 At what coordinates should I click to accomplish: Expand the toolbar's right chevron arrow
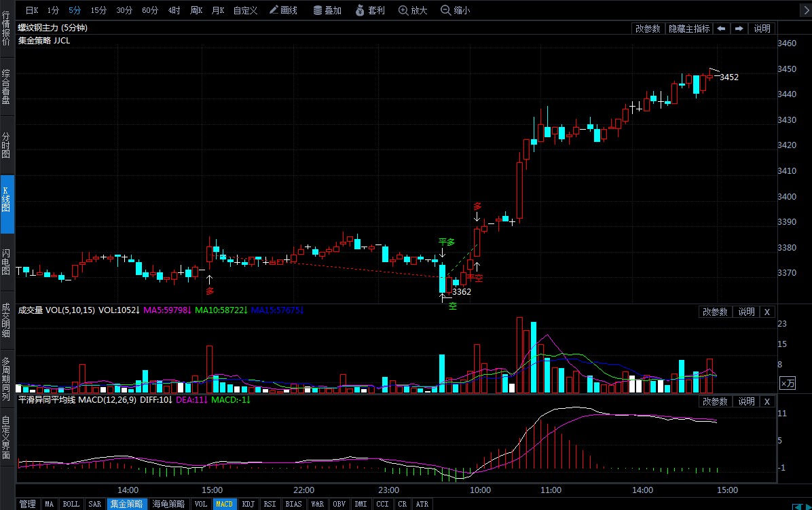805,10
